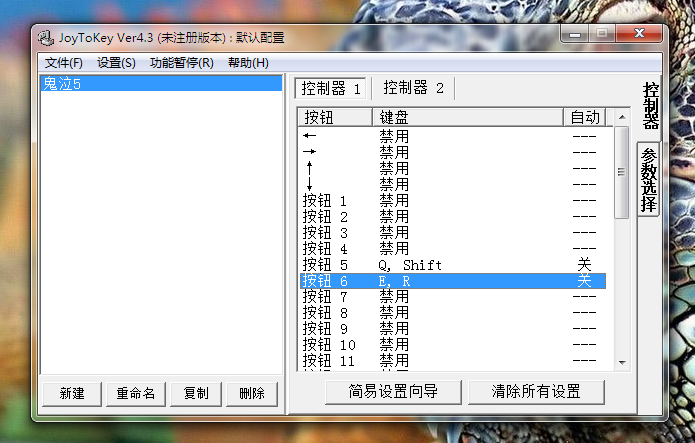Switch to the 控制器 2 tab
Screen dimensions: 695x443
click(413, 88)
